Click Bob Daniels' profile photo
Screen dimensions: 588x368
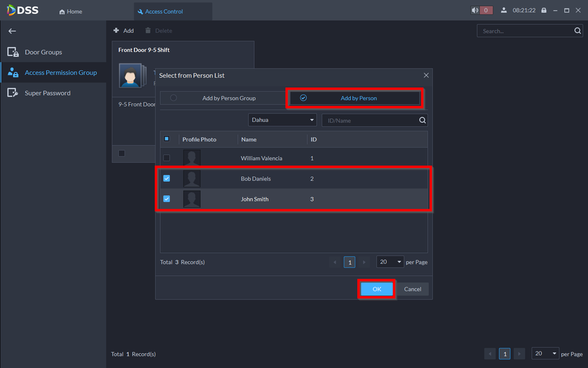click(191, 178)
